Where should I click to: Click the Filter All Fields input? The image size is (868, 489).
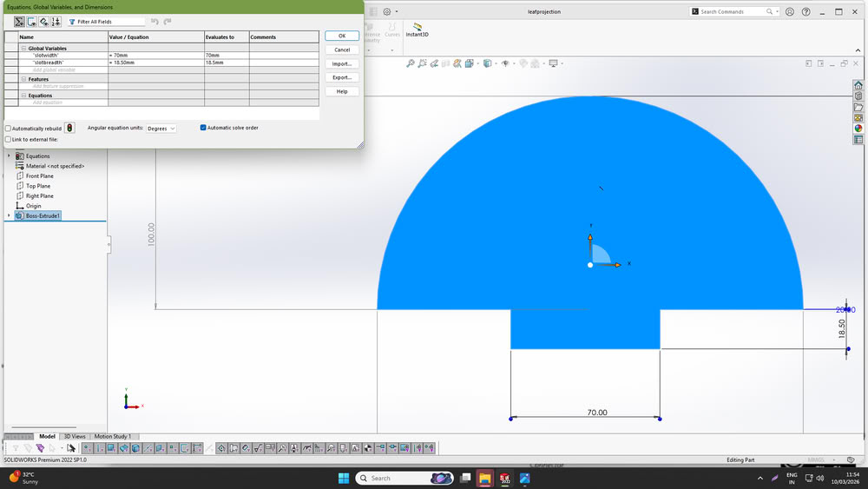click(x=106, y=22)
